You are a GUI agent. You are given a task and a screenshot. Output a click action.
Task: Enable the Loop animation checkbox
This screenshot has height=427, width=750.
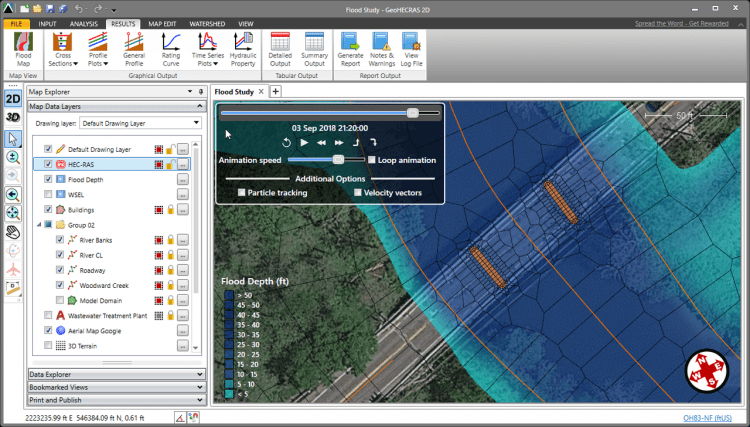click(x=372, y=160)
